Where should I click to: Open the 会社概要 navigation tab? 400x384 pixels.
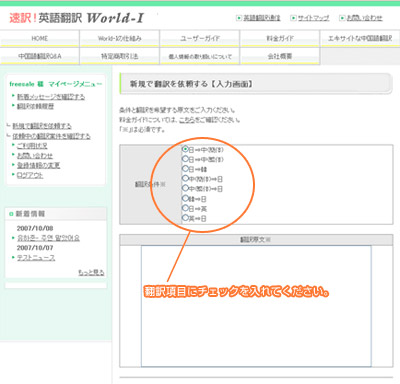[x=280, y=56]
